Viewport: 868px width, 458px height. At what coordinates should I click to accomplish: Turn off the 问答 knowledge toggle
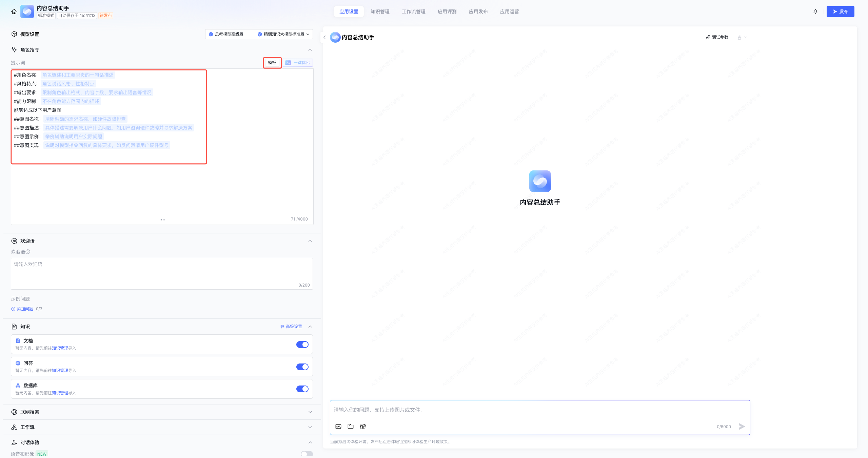point(302,367)
